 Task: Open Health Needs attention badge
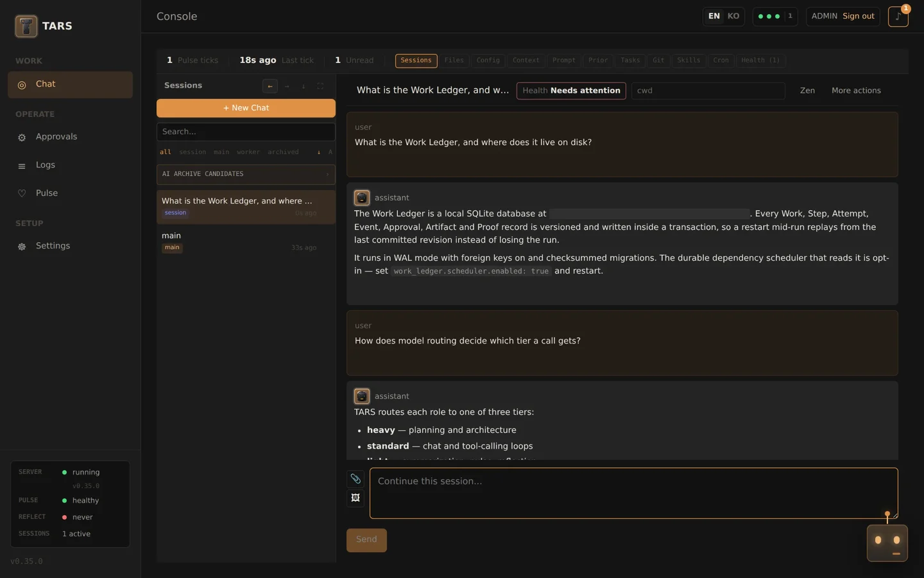[571, 91]
